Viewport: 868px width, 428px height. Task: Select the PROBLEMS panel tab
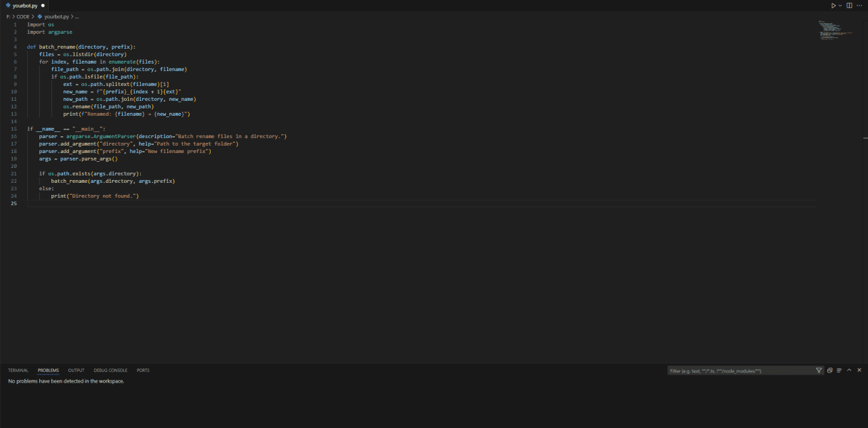coord(48,370)
